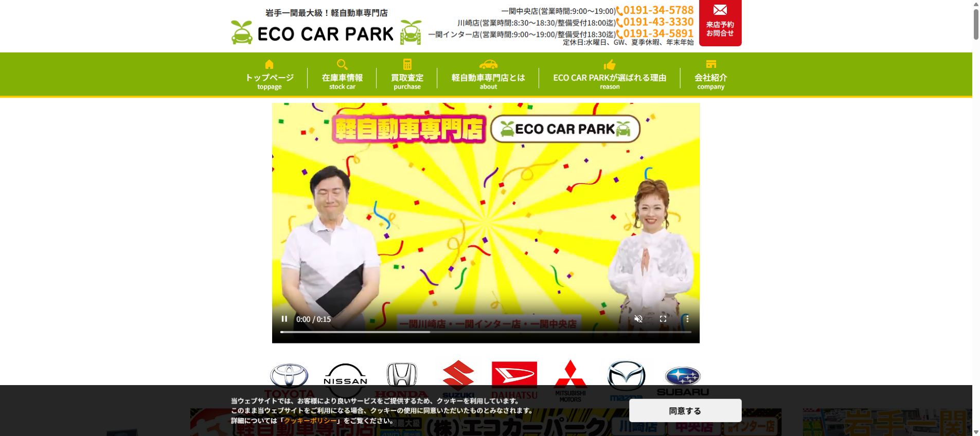Open 買取査定 purchase menu

407,75
